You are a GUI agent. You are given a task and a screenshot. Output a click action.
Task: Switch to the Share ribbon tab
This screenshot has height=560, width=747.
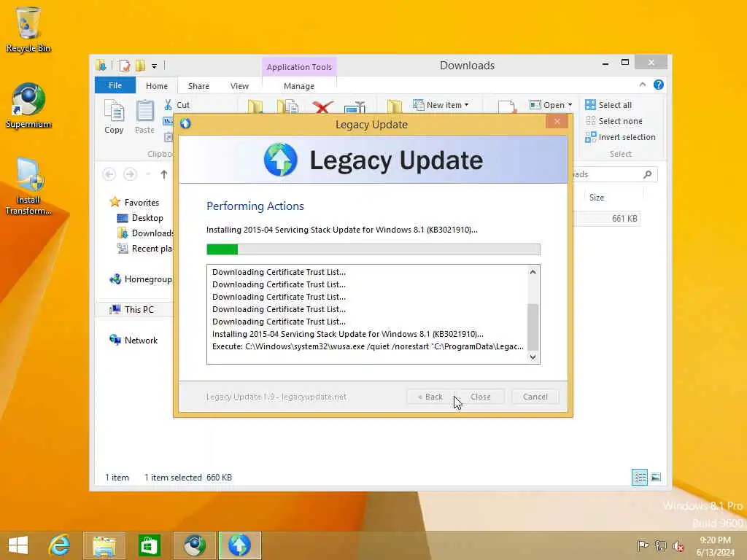[x=198, y=86]
